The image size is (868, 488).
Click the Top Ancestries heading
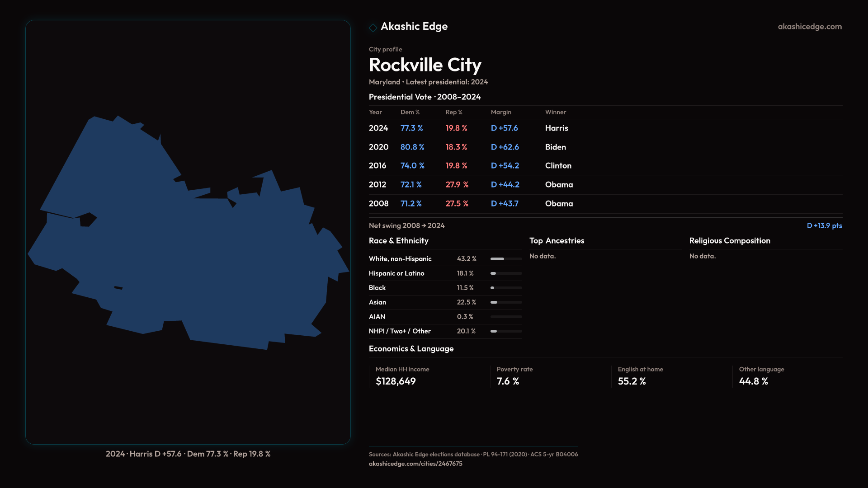557,241
